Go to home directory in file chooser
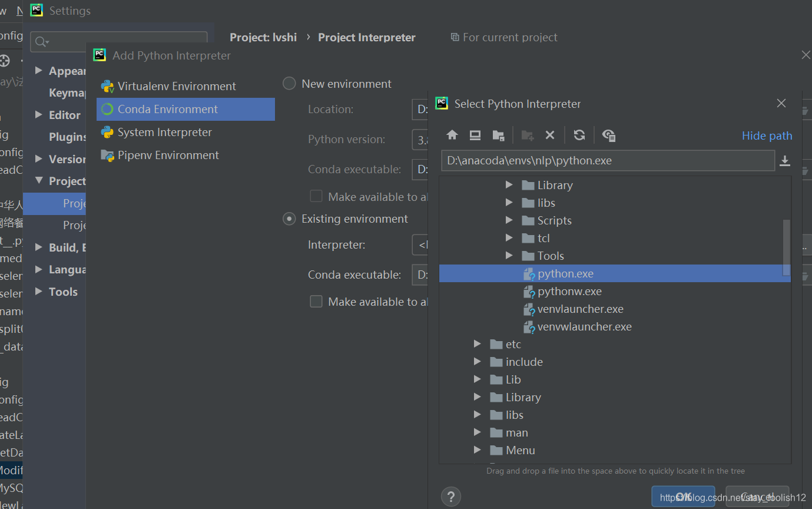Screen dimensions: 812x509 [x=452, y=135]
